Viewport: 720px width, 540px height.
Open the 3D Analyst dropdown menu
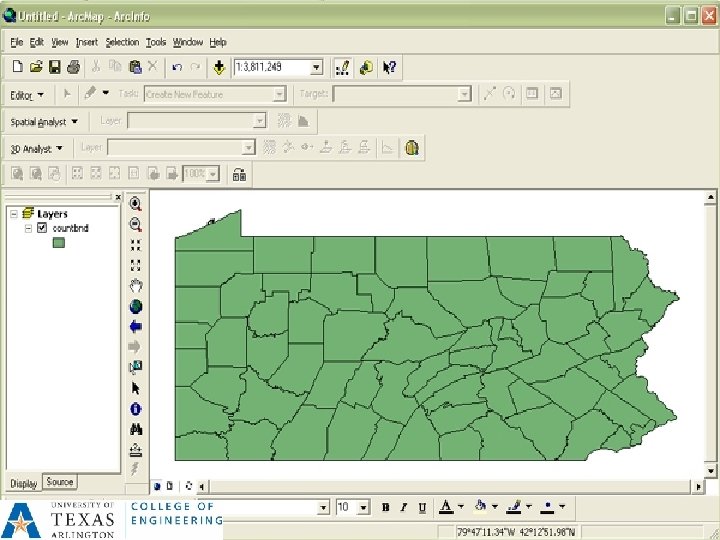click(36, 149)
